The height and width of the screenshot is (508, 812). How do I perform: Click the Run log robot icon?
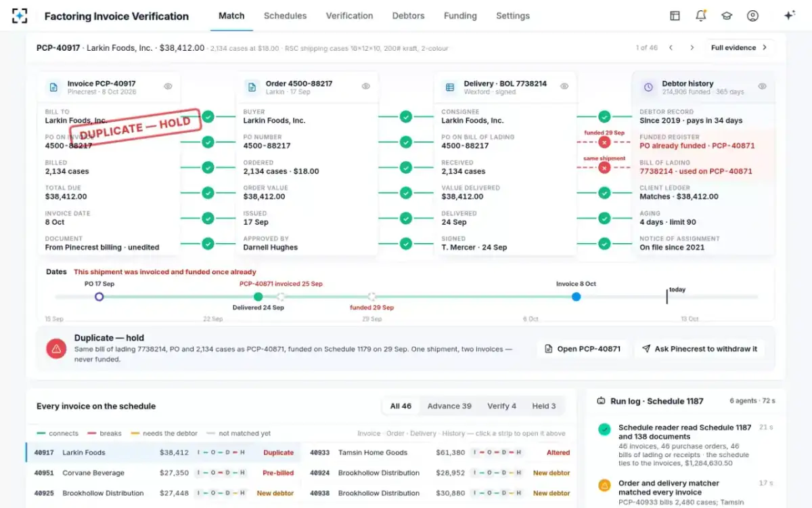(x=601, y=401)
